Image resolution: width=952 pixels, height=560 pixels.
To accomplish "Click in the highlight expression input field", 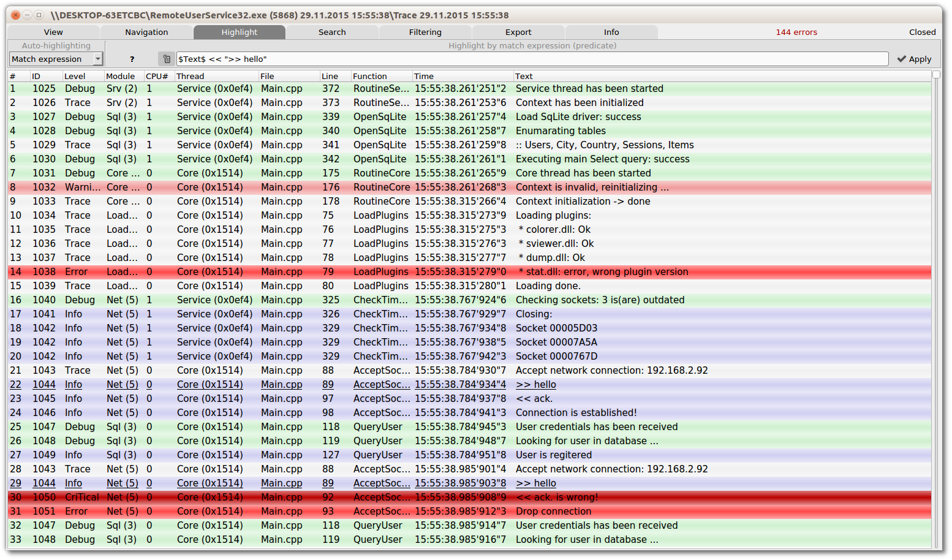I will coord(532,59).
